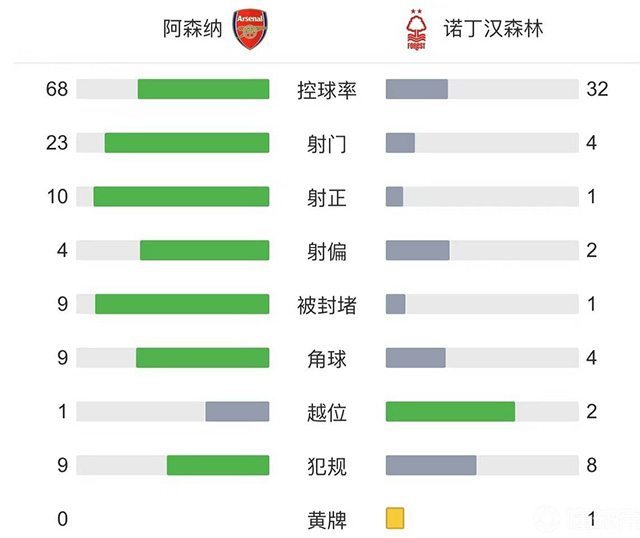Click Arsenal's gray 越位 offside bar
Image resolution: width=640 pixels, height=538 pixels.
pos(237,411)
